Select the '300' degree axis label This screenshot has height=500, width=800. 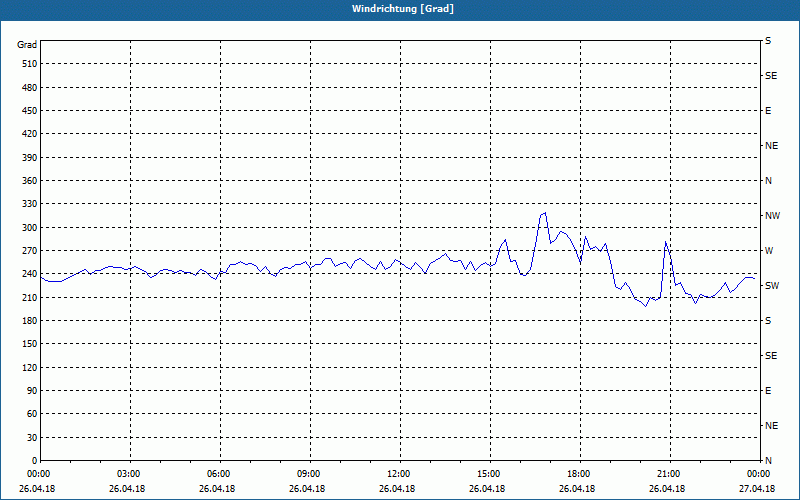coord(30,227)
